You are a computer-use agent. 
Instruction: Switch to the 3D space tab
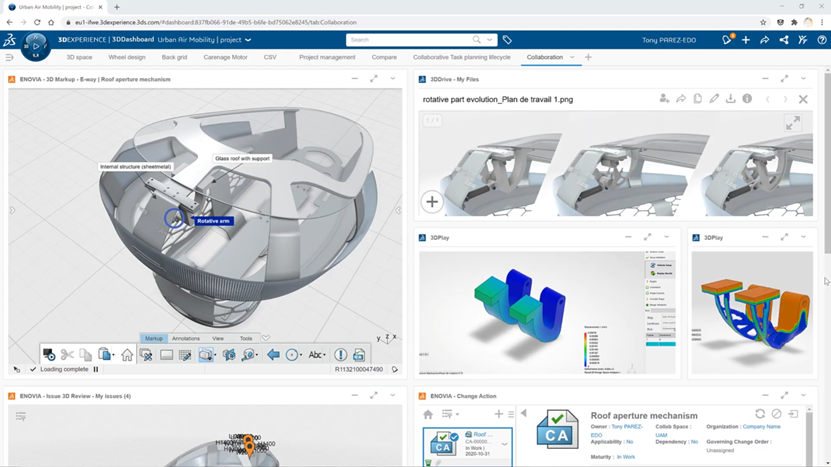[79, 57]
